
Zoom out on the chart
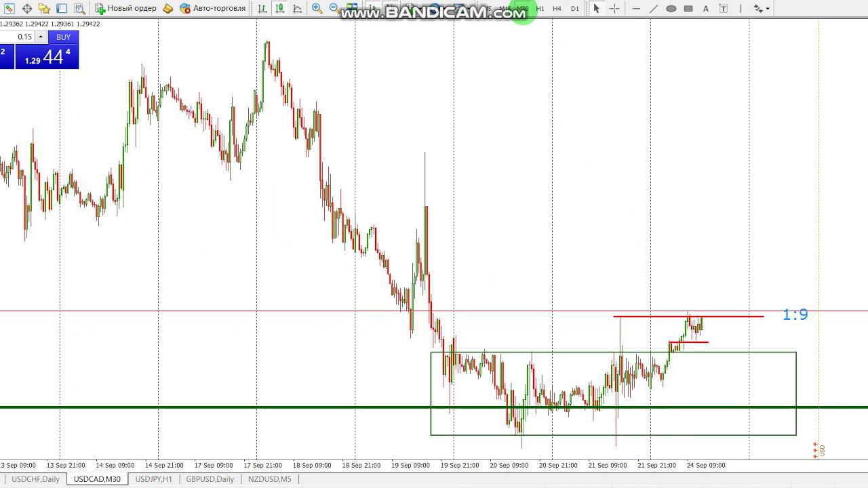334,9
